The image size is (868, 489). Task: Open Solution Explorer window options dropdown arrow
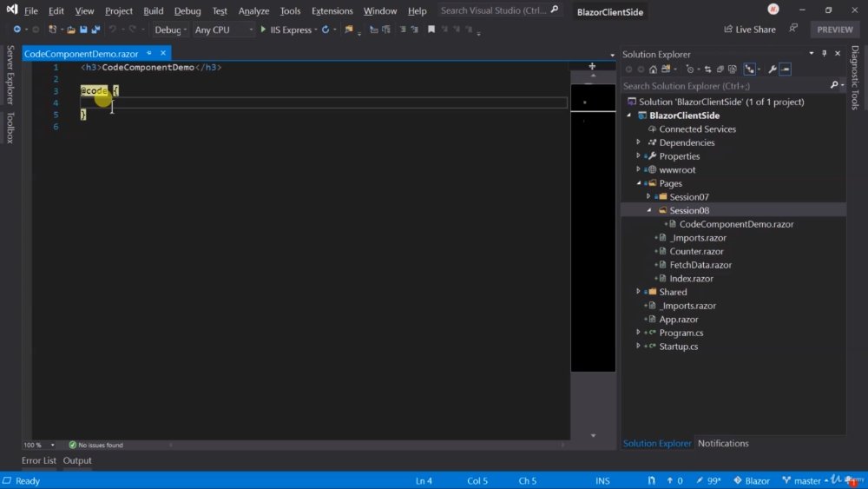pyautogui.click(x=812, y=54)
